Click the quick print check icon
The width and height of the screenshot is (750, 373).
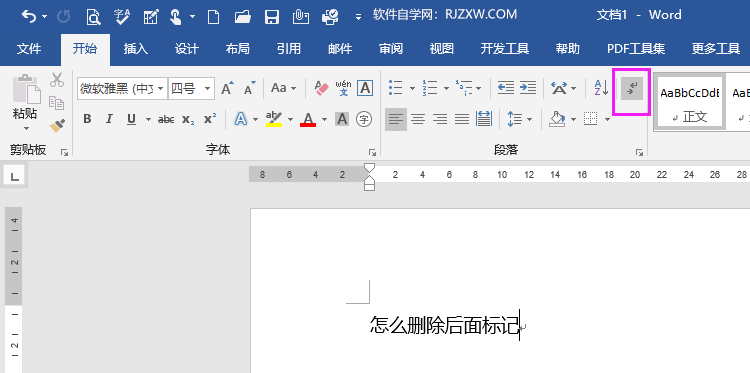[x=330, y=17]
